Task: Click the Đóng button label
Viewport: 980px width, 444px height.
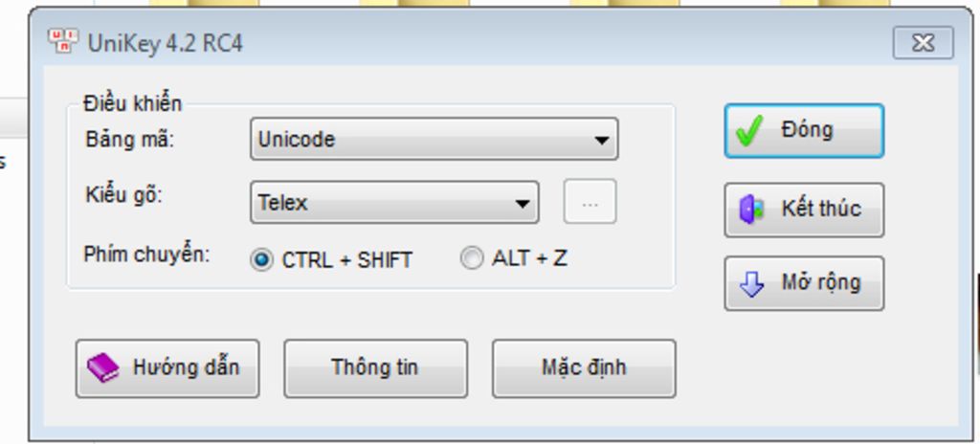Action: point(807,130)
